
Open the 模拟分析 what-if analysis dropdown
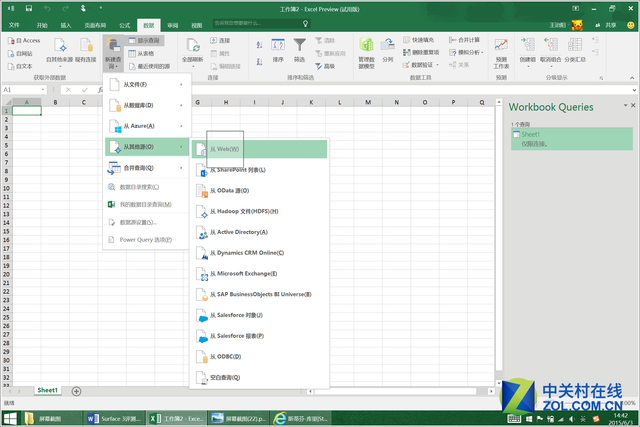point(466,52)
